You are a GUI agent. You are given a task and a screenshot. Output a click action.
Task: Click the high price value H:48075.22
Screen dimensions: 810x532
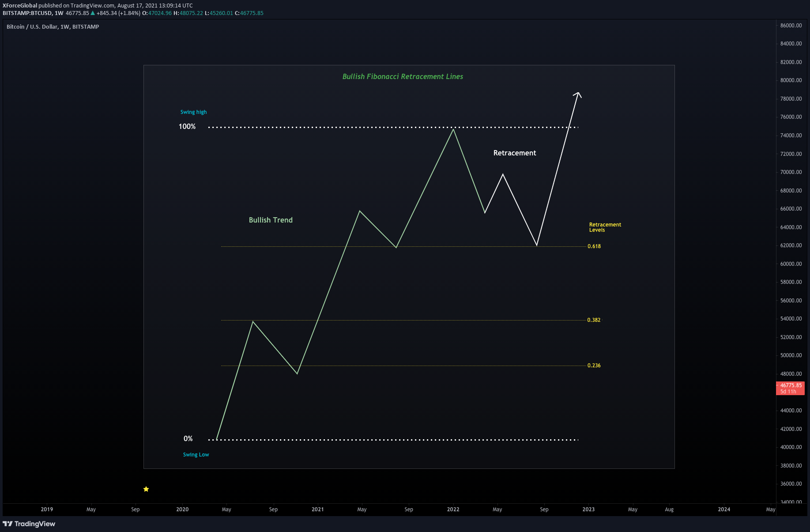pyautogui.click(x=188, y=13)
